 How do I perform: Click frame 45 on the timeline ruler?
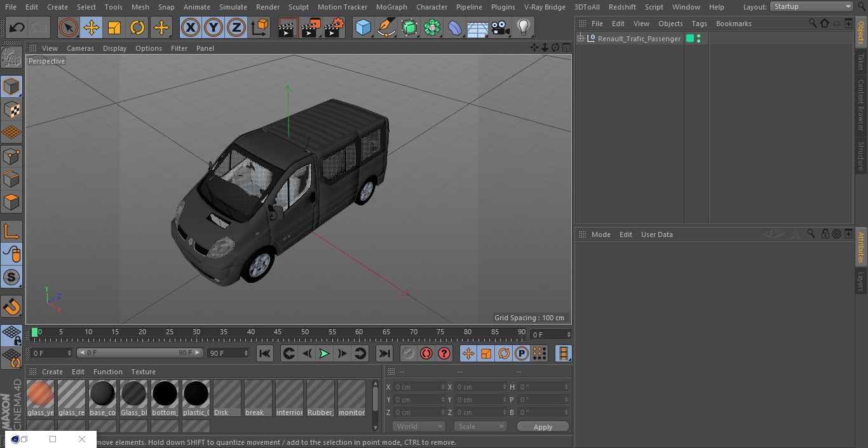278,332
